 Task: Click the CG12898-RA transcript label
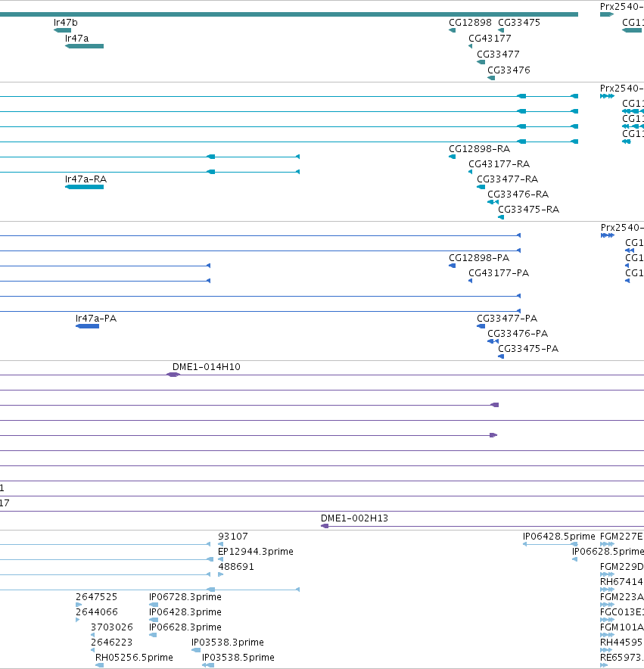[x=479, y=149]
